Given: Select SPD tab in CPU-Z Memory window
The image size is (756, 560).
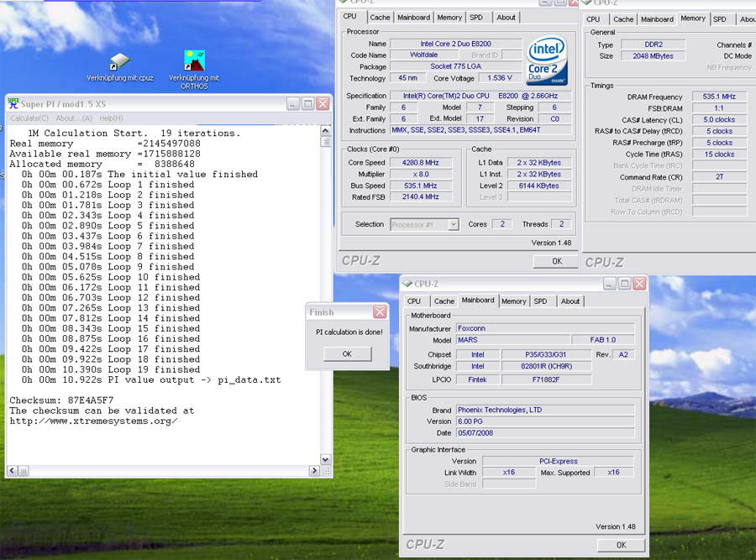Looking at the screenshot, I should click(x=720, y=19).
